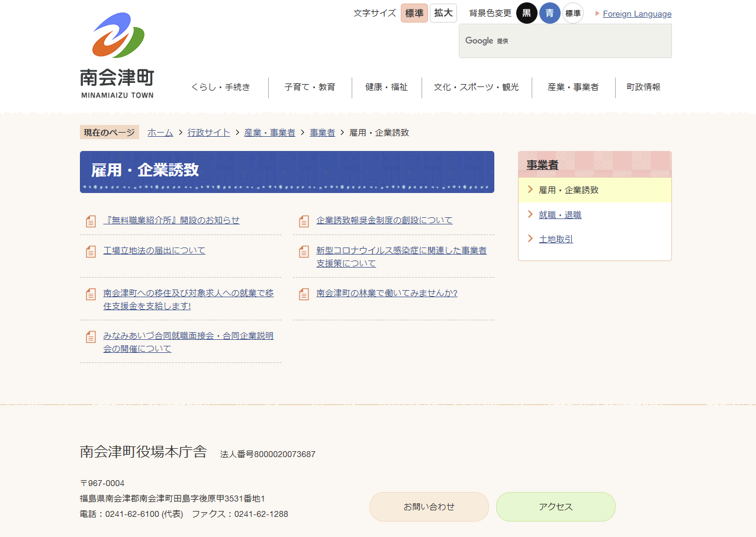Open くらし・手続き menu
The image size is (756, 537).
(x=221, y=87)
